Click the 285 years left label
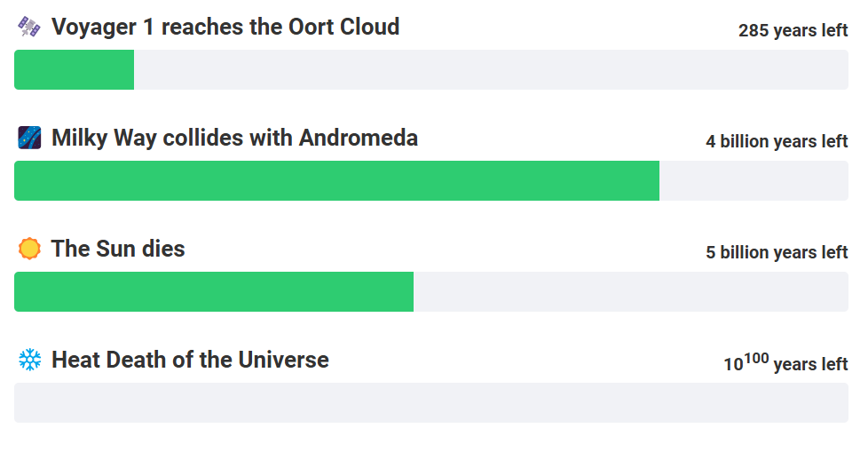 tap(793, 30)
